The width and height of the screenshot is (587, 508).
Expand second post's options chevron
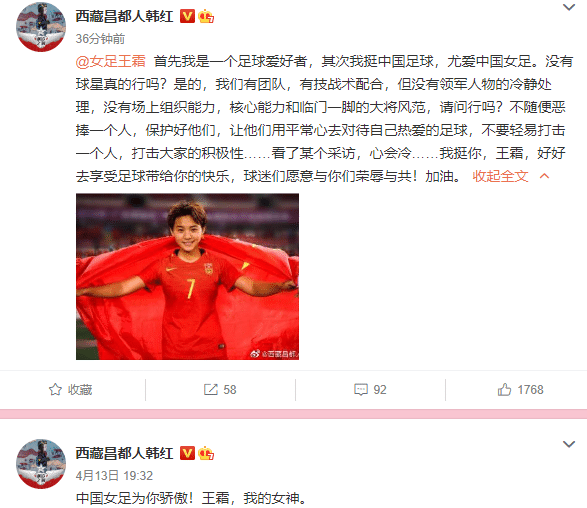569,444
